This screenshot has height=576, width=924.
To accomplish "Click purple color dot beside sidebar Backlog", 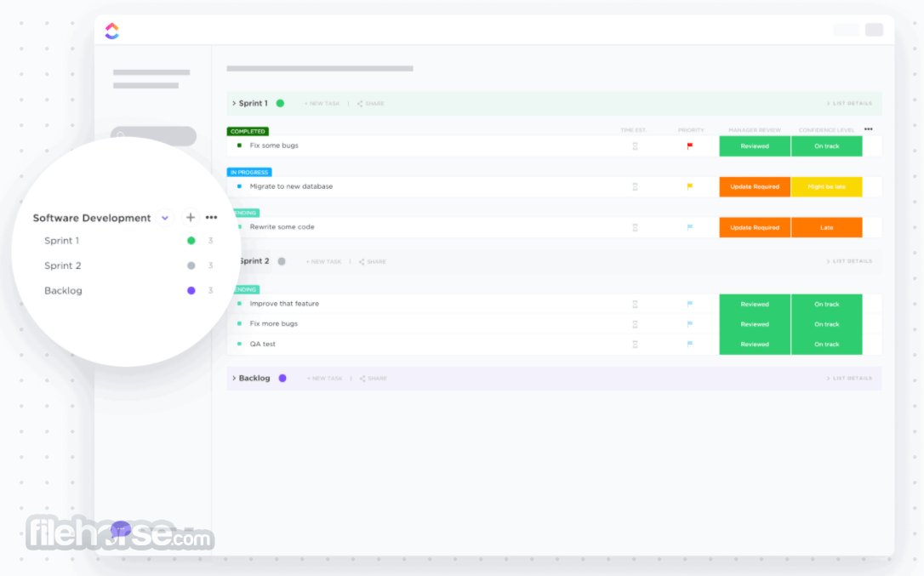I will 191,291.
